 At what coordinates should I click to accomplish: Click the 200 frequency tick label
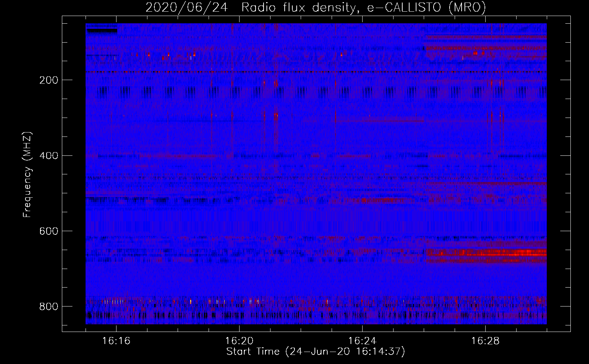click(49, 80)
